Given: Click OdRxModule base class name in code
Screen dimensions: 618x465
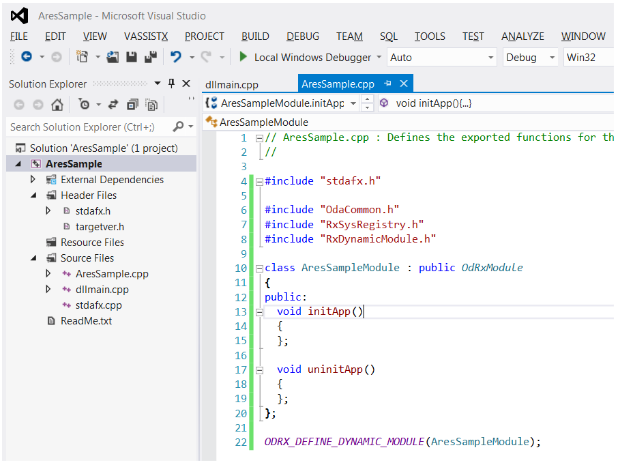Looking at the screenshot, I should tap(492, 268).
